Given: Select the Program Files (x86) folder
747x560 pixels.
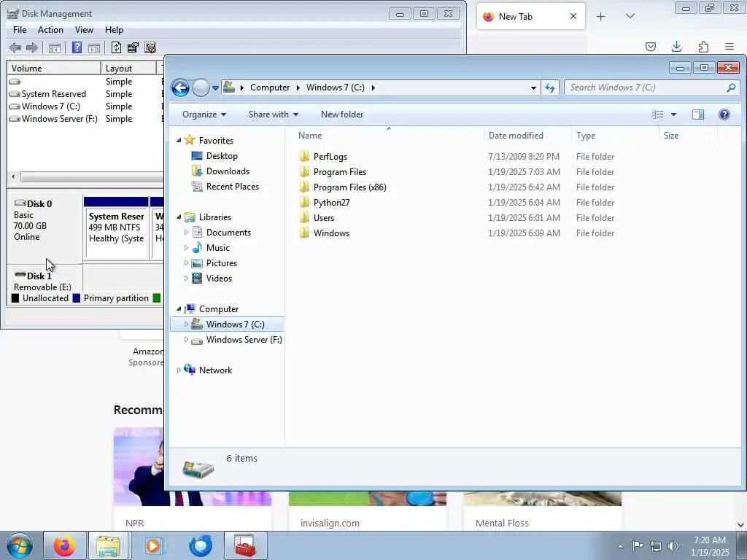Looking at the screenshot, I should click(349, 187).
